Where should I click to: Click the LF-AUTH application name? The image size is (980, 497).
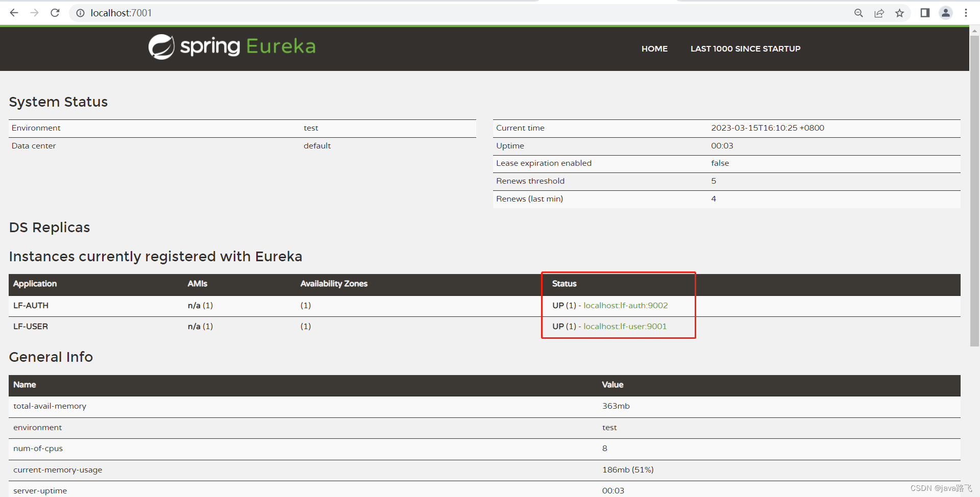pyautogui.click(x=31, y=306)
